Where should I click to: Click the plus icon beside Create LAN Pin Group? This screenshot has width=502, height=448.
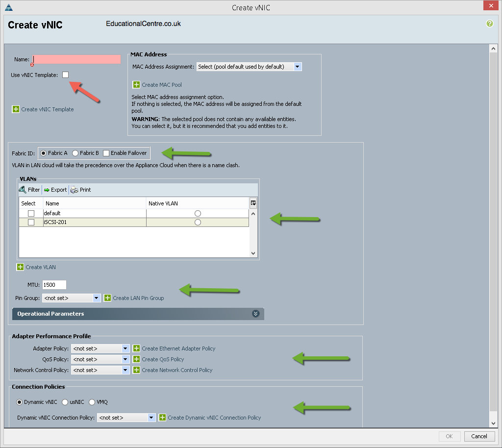pyautogui.click(x=107, y=298)
